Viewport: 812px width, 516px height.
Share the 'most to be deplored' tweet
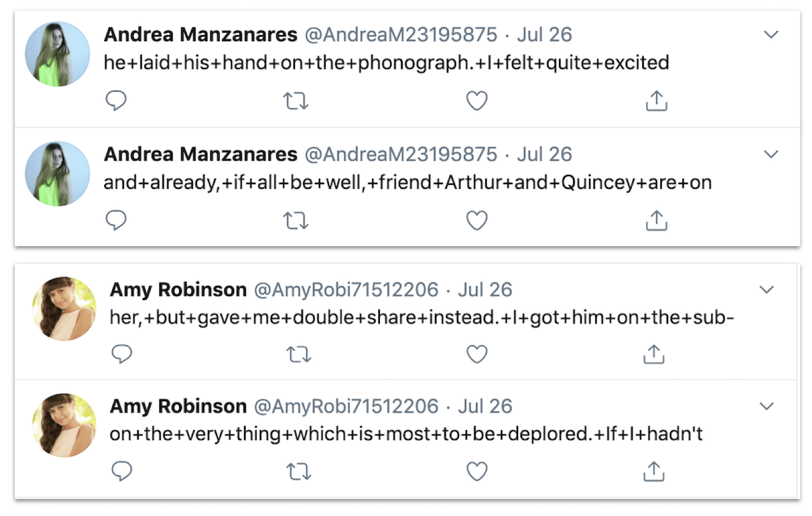click(653, 471)
